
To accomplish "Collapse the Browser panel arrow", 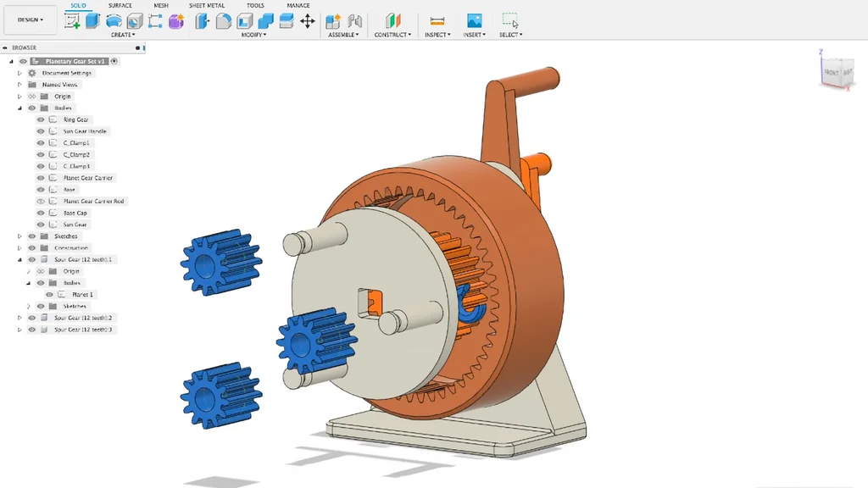I will pos(5,47).
